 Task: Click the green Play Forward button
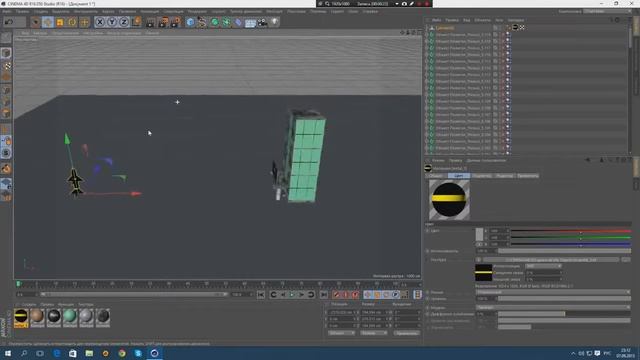tap(292, 294)
